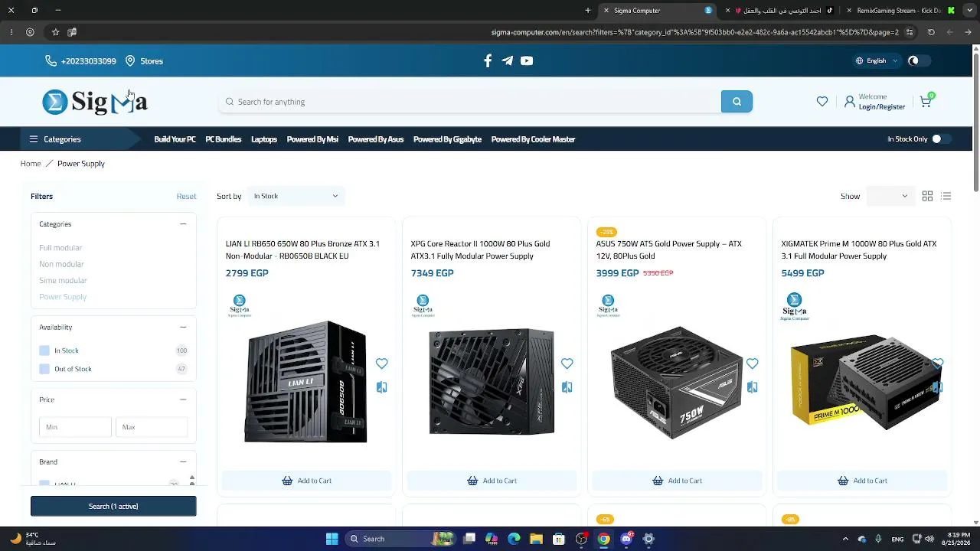The image size is (980, 551).
Task: Compare the XPG Core Reactor II
Action: pyautogui.click(x=567, y=387)
